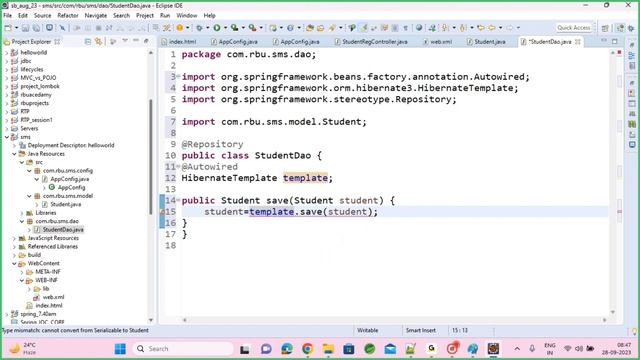Open the dropdown arrow next to Run

click(225, 28)
